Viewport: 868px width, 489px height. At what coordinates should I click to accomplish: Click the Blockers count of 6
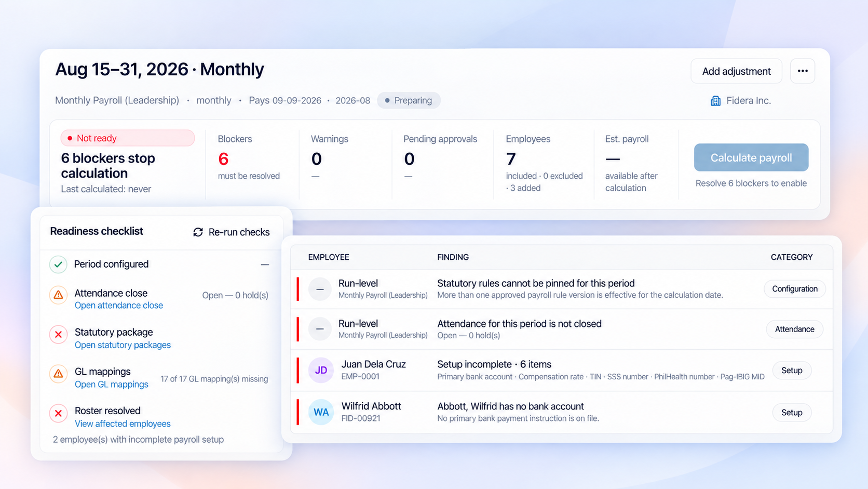[x=224, y=158]
